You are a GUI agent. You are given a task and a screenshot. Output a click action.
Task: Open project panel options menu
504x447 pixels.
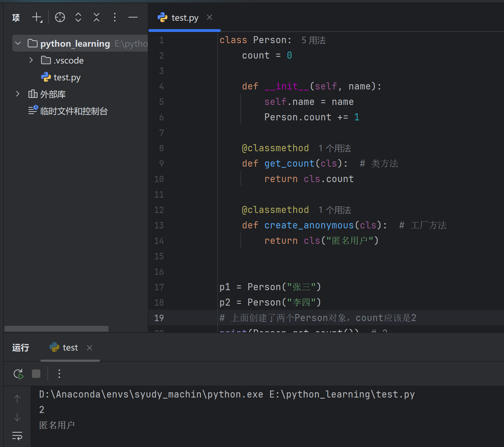[x=115, y=17]
